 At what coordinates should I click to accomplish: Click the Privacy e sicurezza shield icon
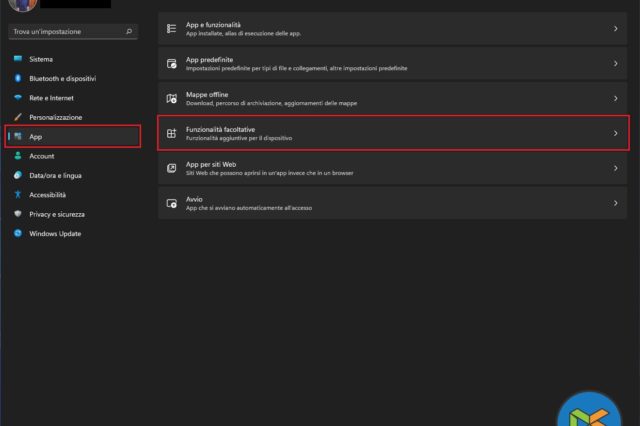(x=18, y=214)
